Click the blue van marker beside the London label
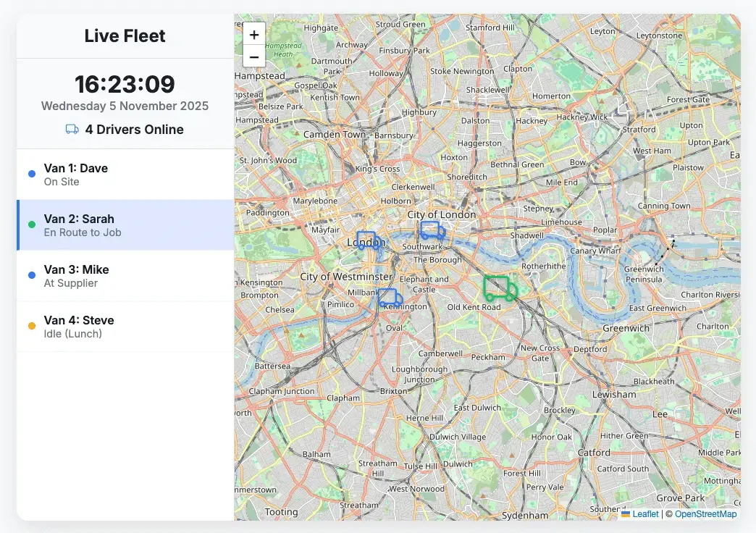Screen dimensions: 756x533 click(368, 241)
